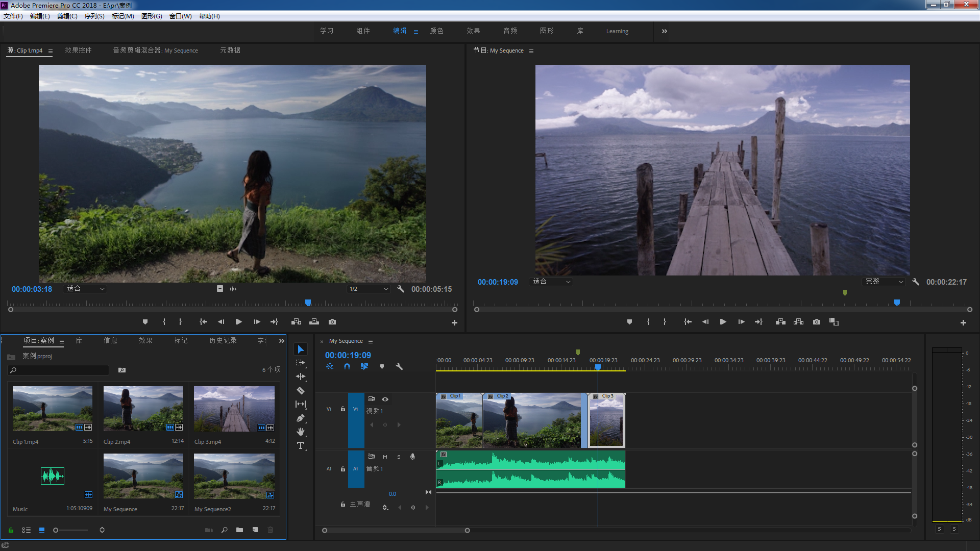Switch to the 效果控件 tab
980x551 pixels.
(x=78, y=51)
